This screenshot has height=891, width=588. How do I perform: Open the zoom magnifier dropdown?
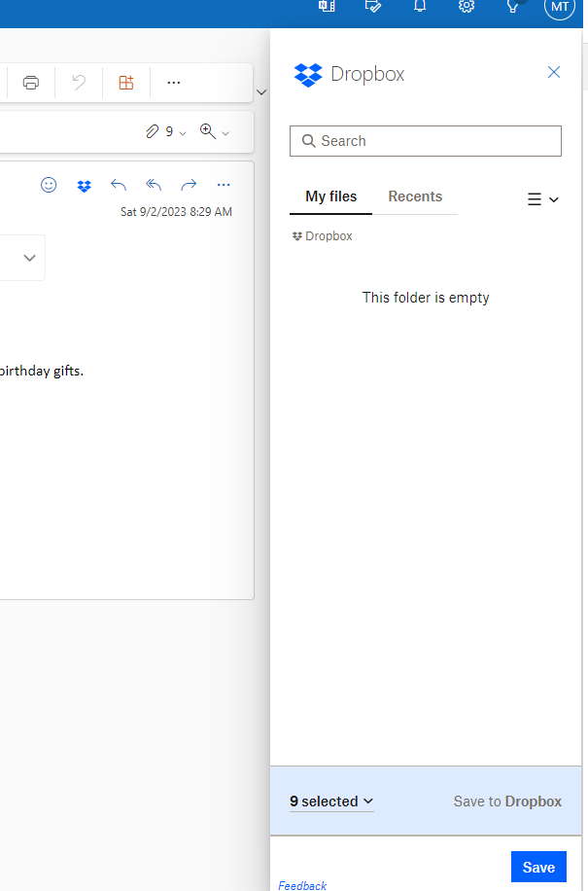pos(214,131)
